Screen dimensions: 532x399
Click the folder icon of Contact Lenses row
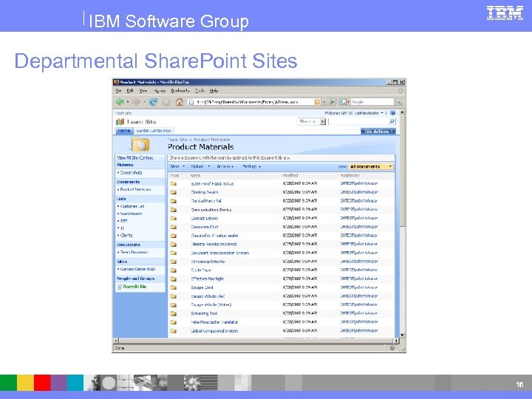174,218
